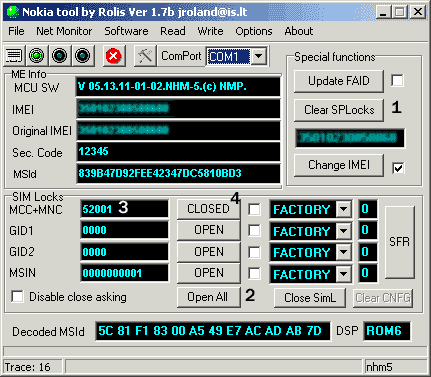431x377 pixels.
Task: Open the About menu
Action: [x=299, y=31]
